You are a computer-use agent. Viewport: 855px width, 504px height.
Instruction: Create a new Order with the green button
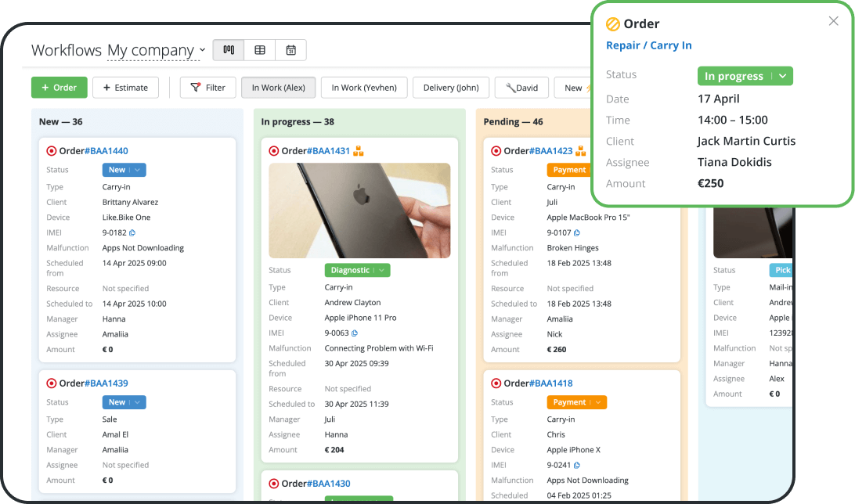click(x=59, y=87)
